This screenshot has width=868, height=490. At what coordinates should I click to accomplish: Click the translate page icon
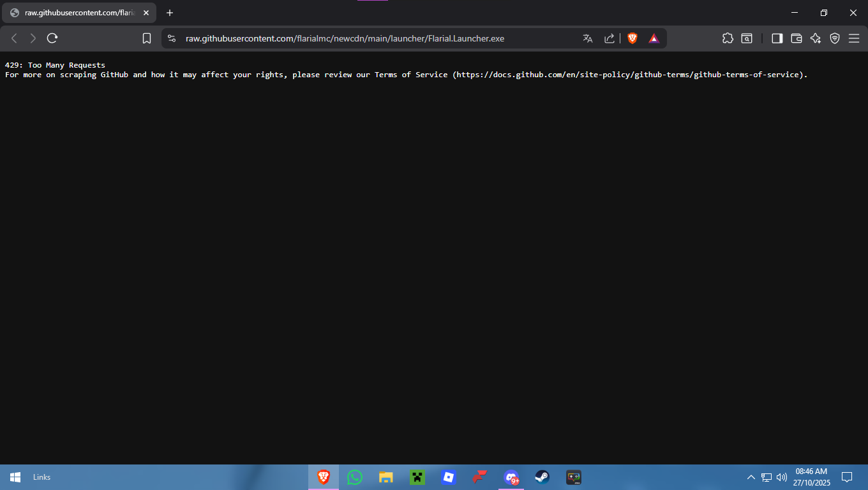click(x=588, y=38)
